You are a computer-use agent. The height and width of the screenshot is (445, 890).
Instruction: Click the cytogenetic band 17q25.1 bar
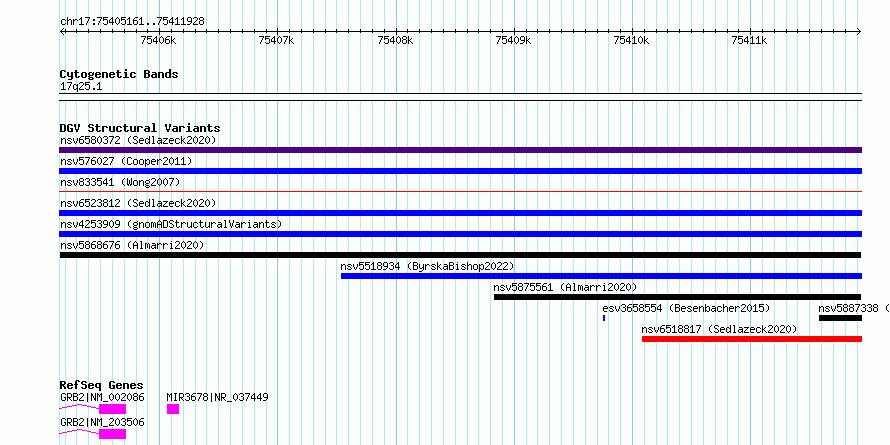click(460, 97)
